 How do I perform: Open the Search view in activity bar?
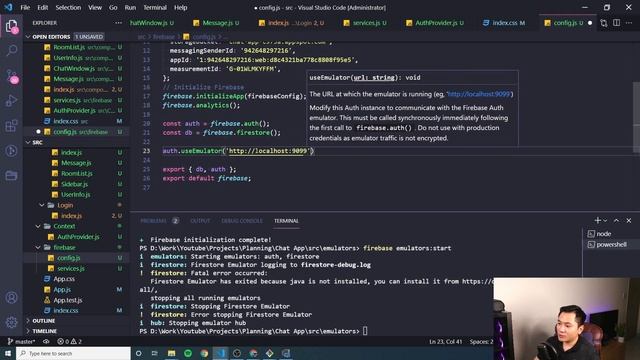tap(11, 51)
